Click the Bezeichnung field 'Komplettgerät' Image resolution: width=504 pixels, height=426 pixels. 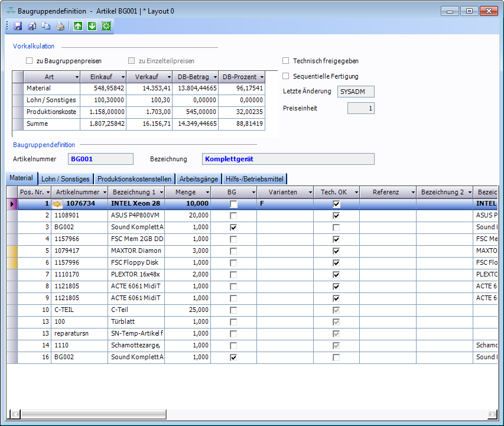[x=288, y=159]
